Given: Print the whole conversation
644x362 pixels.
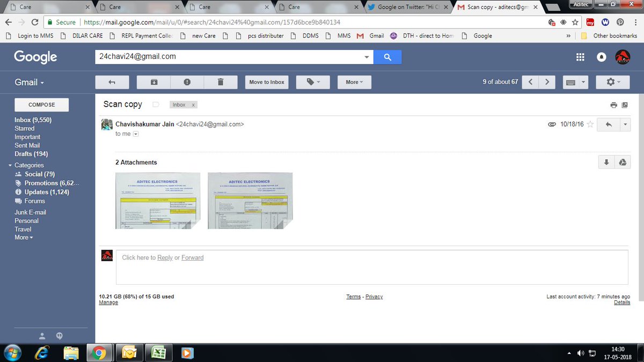Looking at the screenshot, I should point(613,105).
